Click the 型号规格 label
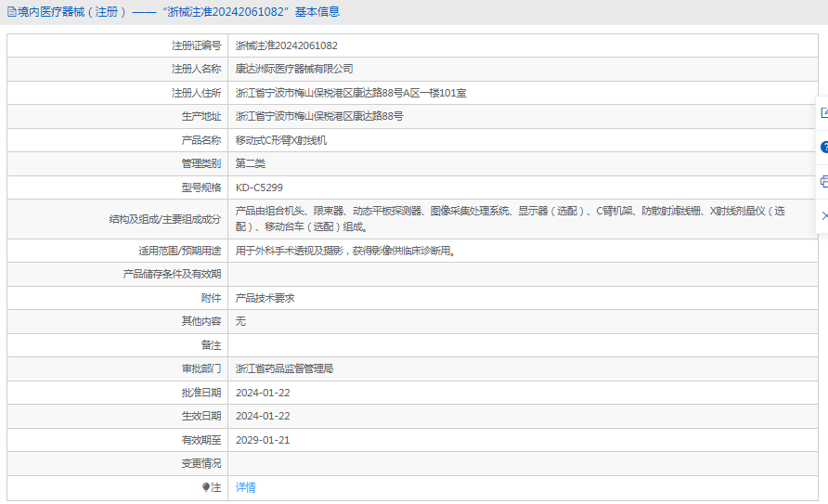 click(201, 187)
